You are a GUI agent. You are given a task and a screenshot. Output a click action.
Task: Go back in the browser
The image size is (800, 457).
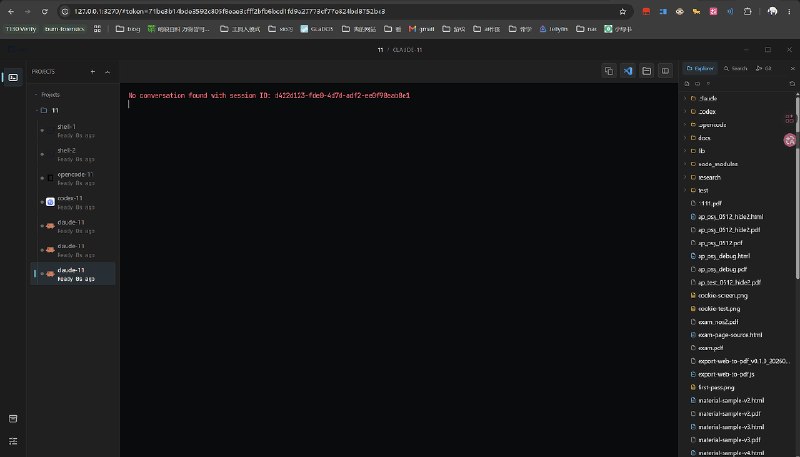click(x=11, y=11)
